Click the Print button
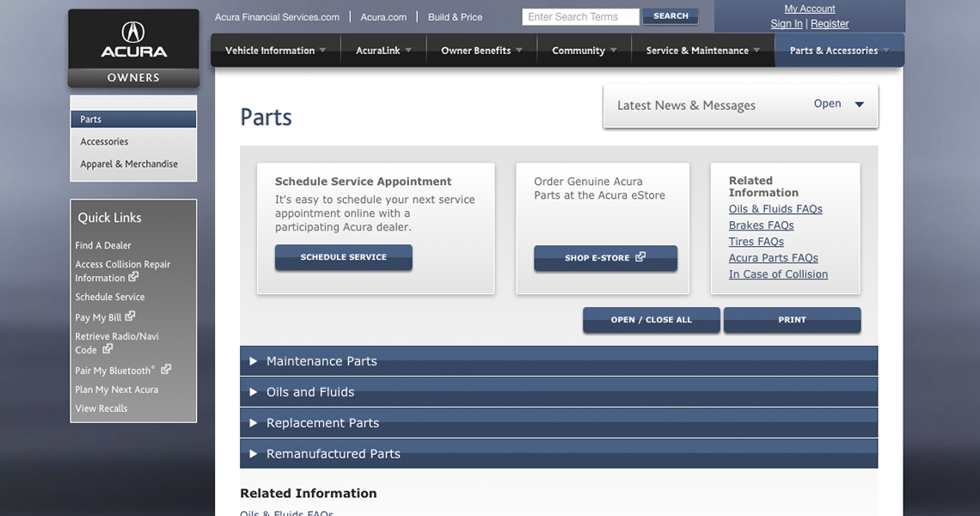Screen dimensions: 980x516 (792, 320)
